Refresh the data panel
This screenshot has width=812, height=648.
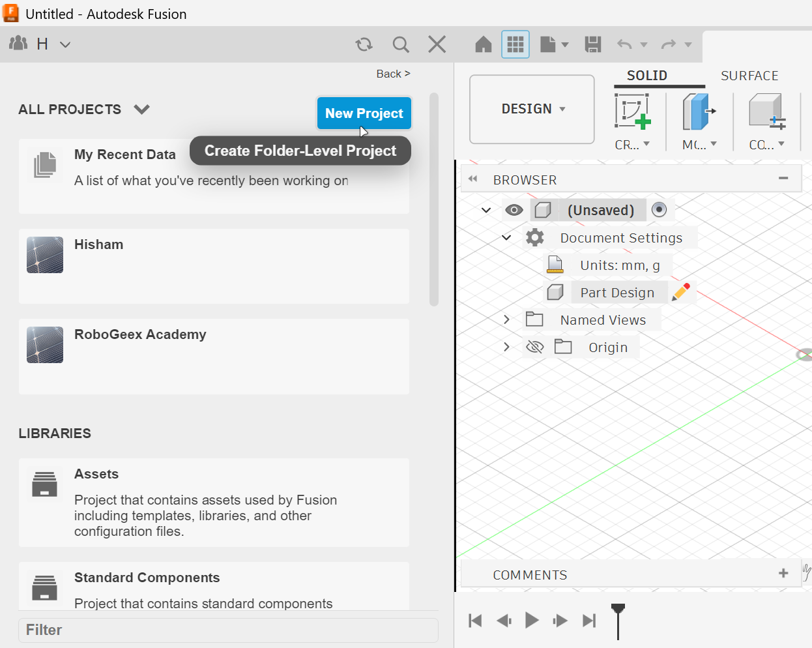click(364, 44)
